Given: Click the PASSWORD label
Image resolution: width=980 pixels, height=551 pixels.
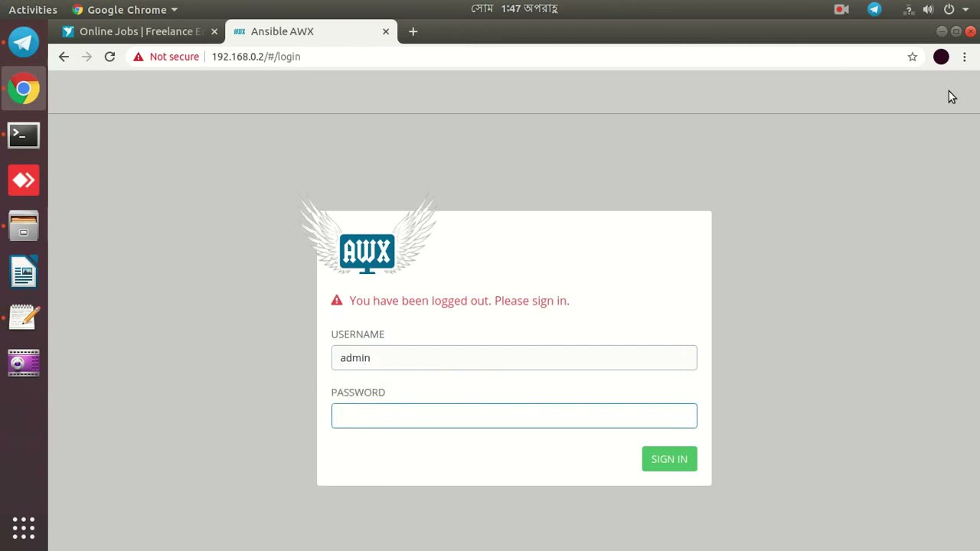Looking at the screenshot, I should click(358, 393).
